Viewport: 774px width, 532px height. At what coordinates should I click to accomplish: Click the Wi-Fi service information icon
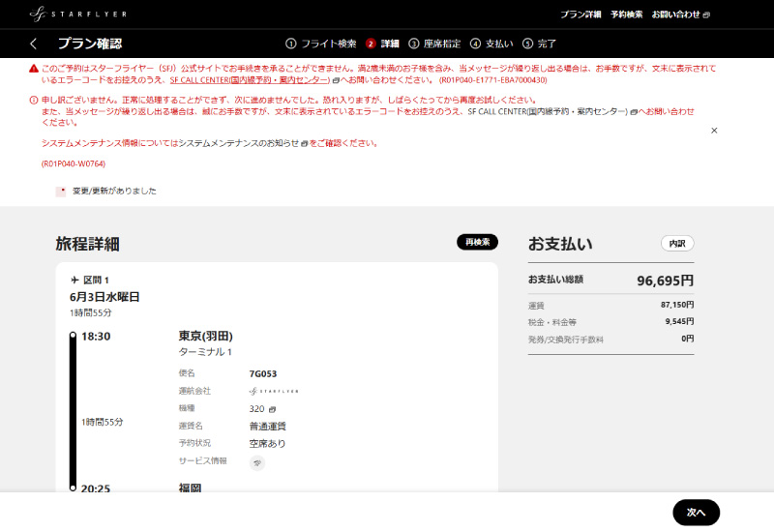click(257, 463)
